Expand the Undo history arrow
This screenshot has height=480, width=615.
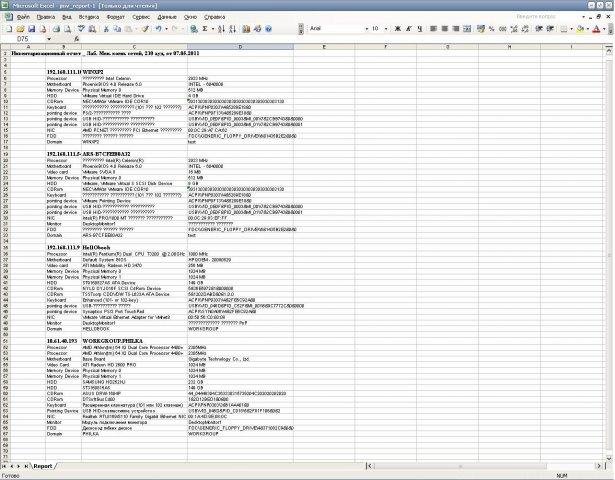[166, 29]
